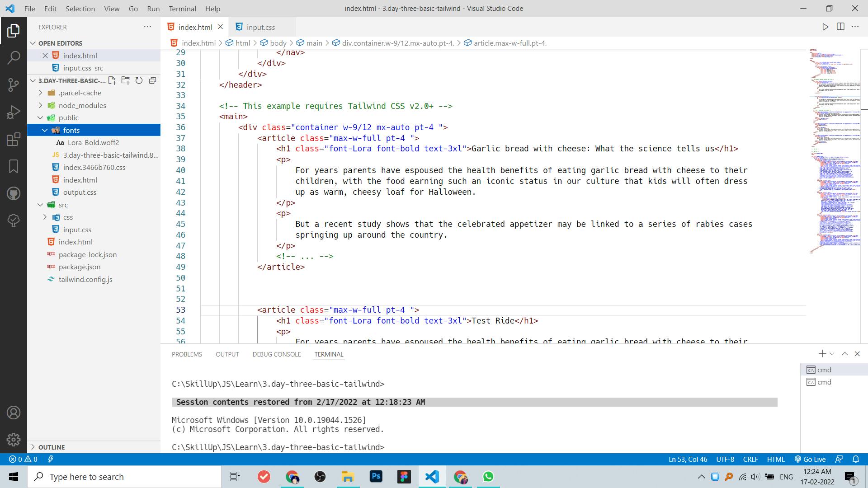The width and height of the screenshot is (868, 488).
Task: Create a new terminal with plus icon
Action: (822, 354)
